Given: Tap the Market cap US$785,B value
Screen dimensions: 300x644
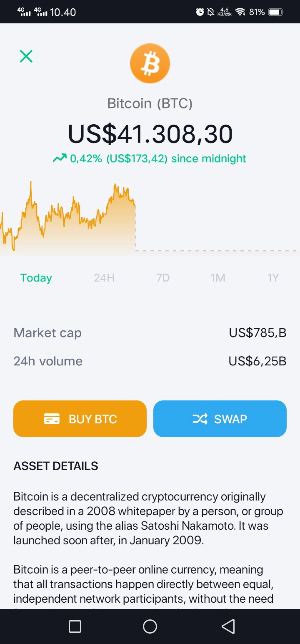Looking at the screenshot, I should 257,333.
